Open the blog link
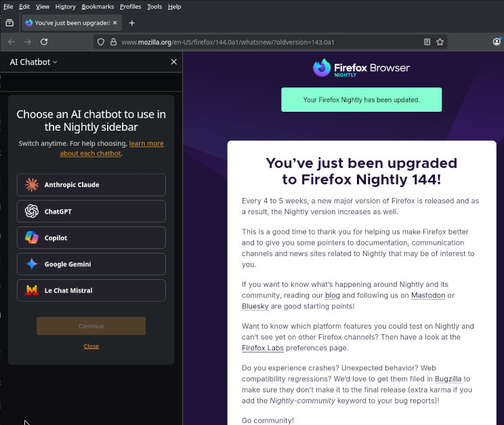 (x=333, y=296)
